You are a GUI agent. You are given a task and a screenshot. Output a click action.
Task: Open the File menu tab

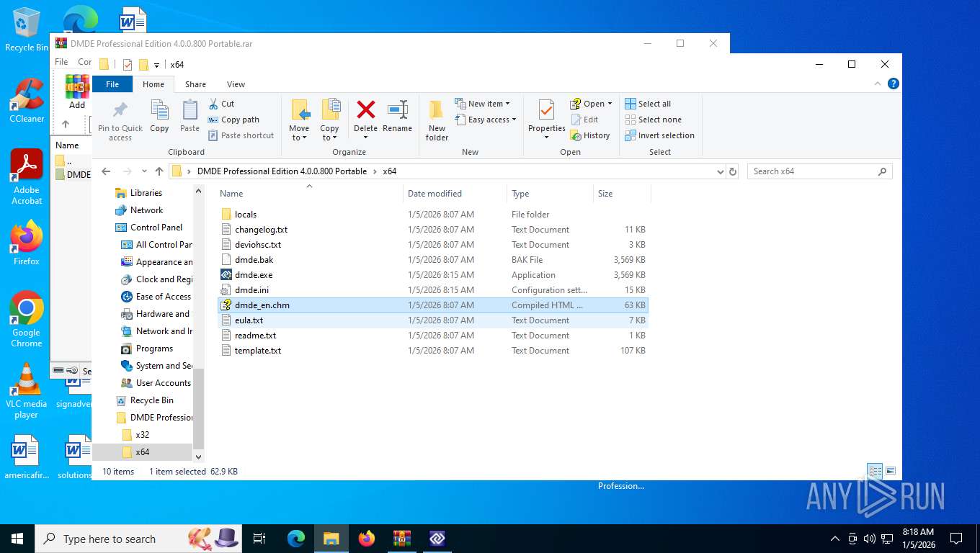pyautogui.click(x=112, y=84)
